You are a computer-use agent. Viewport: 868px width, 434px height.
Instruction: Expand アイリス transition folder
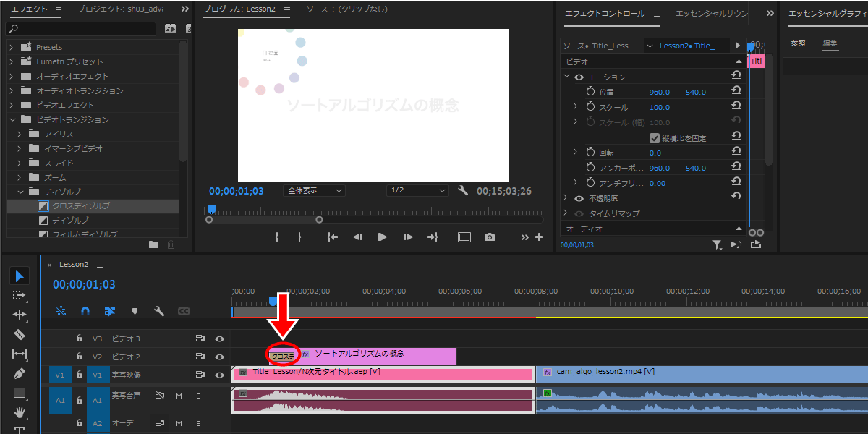[20, 134]
